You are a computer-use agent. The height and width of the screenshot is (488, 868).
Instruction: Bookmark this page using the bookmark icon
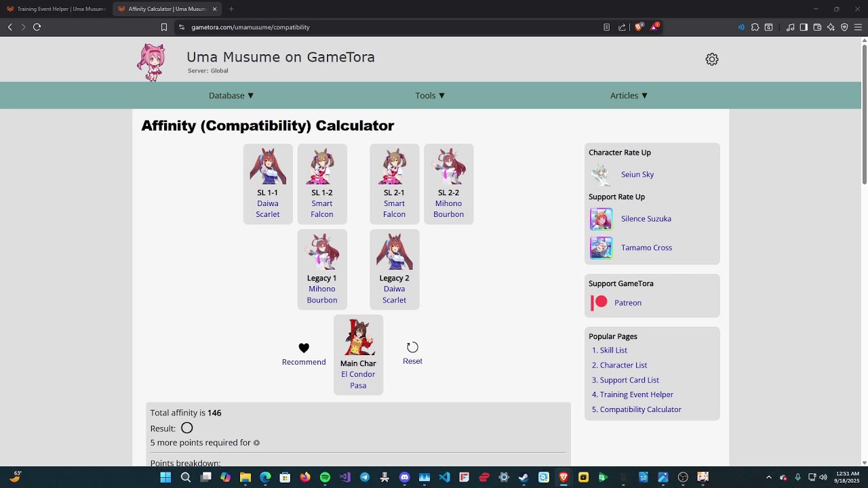point(164,27)
